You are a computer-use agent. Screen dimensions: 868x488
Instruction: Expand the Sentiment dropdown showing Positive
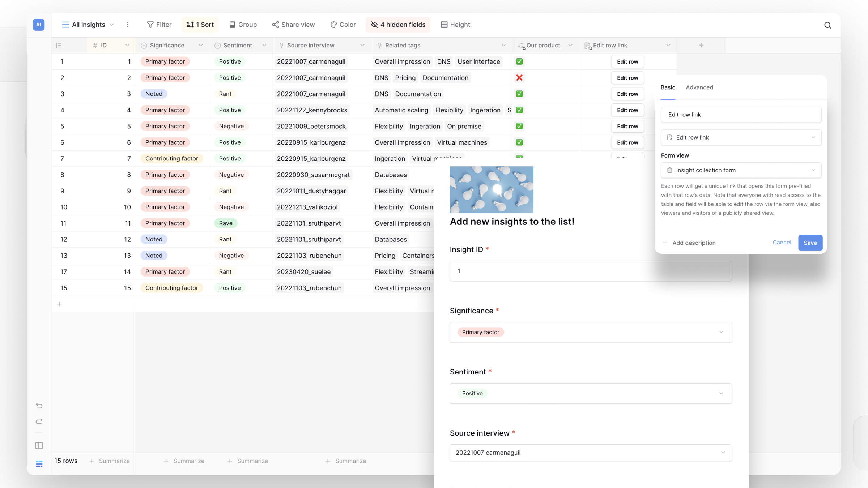click(722, 393)
